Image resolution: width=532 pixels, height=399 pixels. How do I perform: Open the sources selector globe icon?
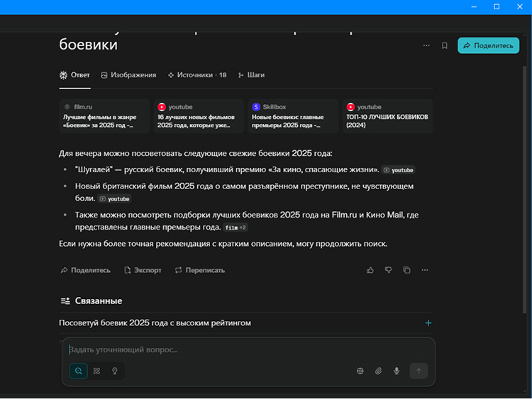tap(360, 371)
